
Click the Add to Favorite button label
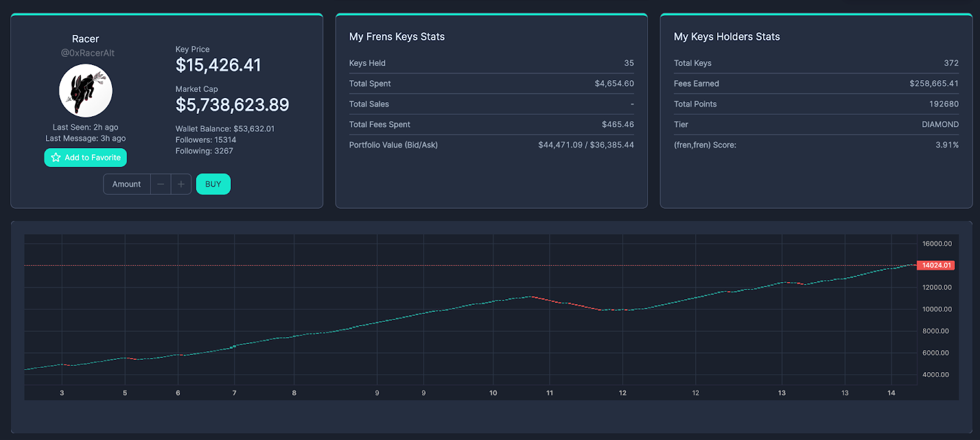pyautogui.click(x=92, y=157)
